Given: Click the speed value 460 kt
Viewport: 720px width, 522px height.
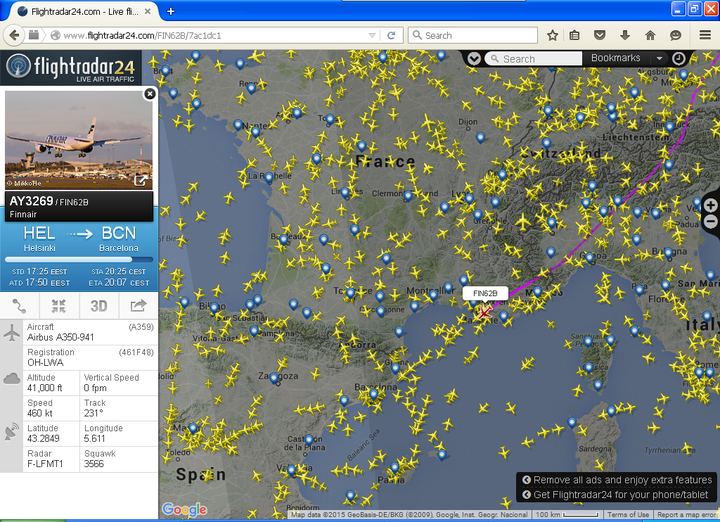Looking at the screenshot, I should click(39, 413).
